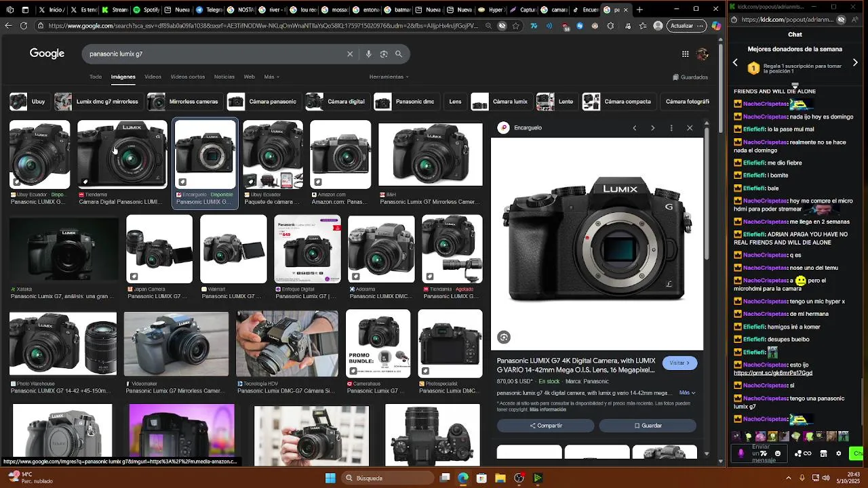Filter by Cámara panasonic chip
This screenshot has height=488, width=868.
point(263,102)
